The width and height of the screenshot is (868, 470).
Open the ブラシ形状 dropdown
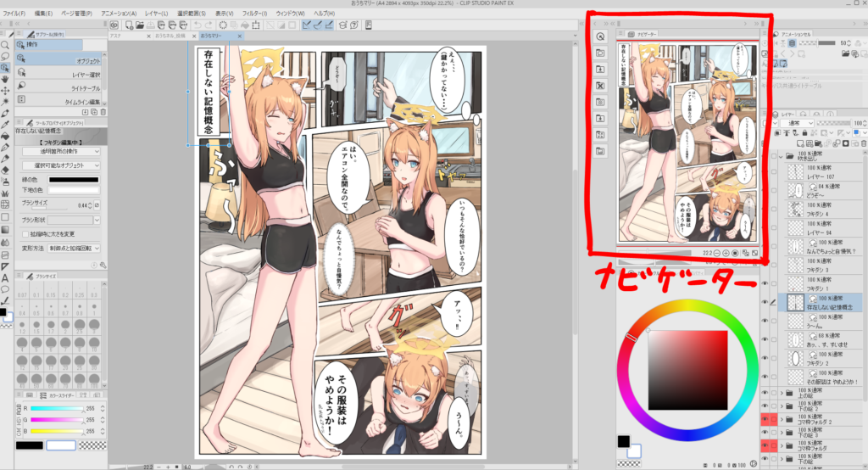pos(75,220)
